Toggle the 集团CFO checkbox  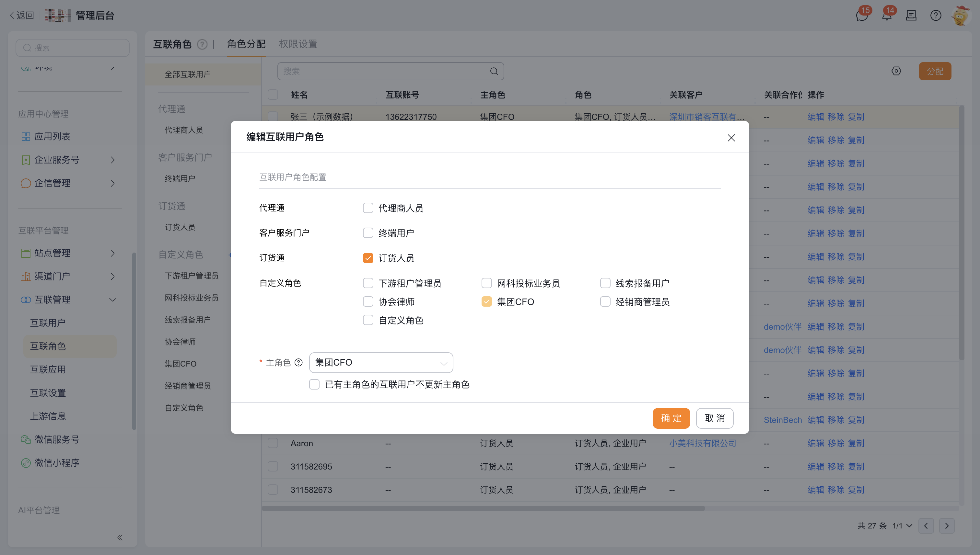(x=486, y=302)
